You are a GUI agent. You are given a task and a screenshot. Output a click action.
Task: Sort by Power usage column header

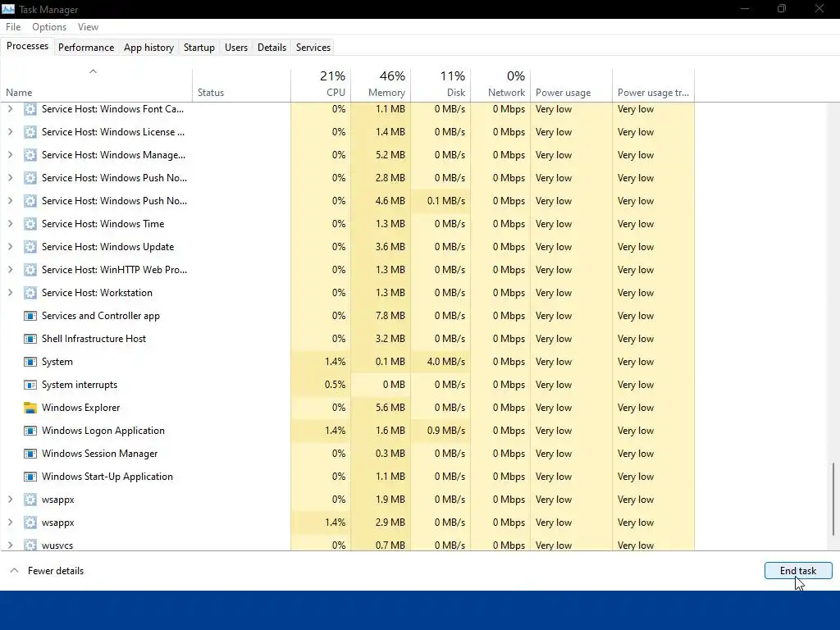pos(572,84)
